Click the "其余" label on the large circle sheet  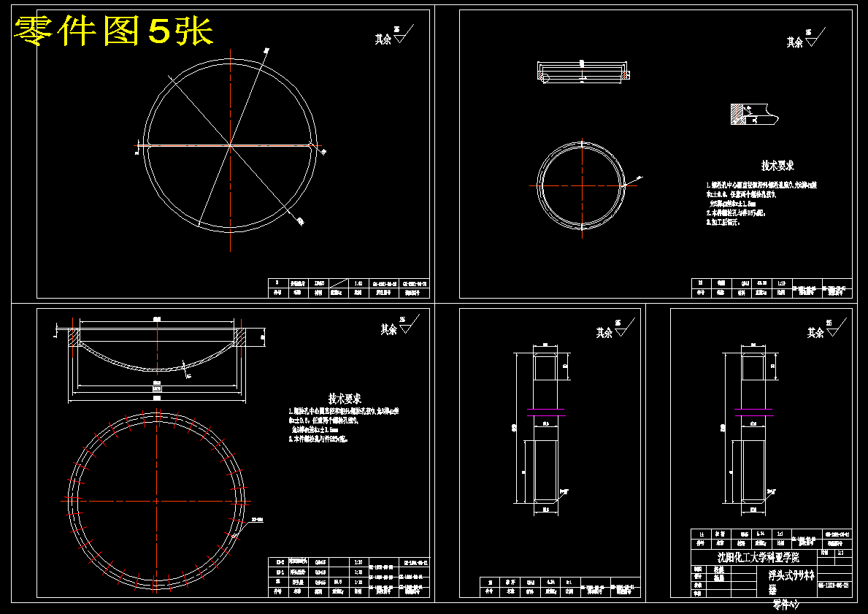(383, 39)
